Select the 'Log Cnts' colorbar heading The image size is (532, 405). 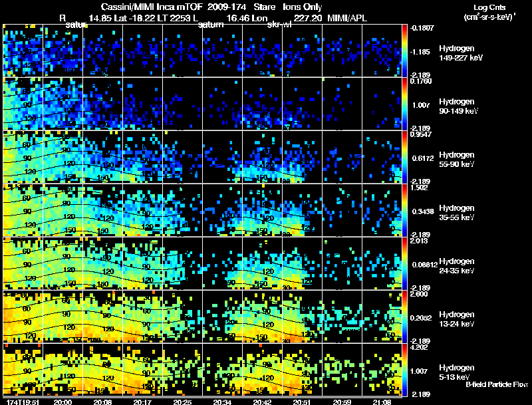(489, 7)
